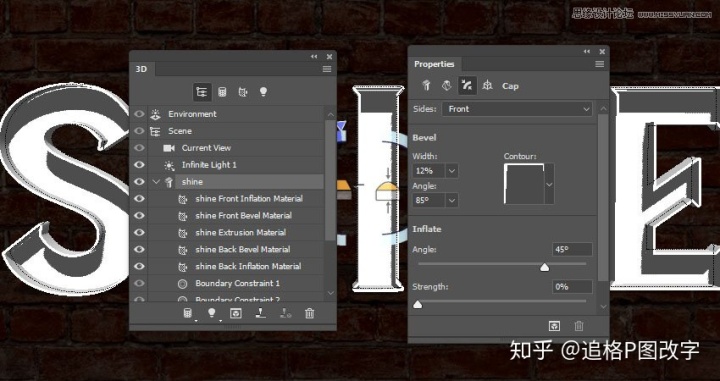Close the 3D panel
720x381 pixels.
click(x=329, y=56)
